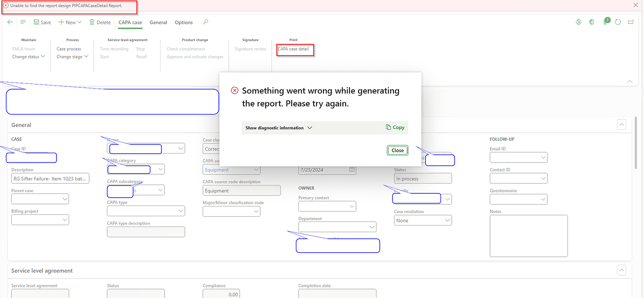Screen dimensions: 644x298
Task: Click the Service level agreement field
Action: pos(40,294)
